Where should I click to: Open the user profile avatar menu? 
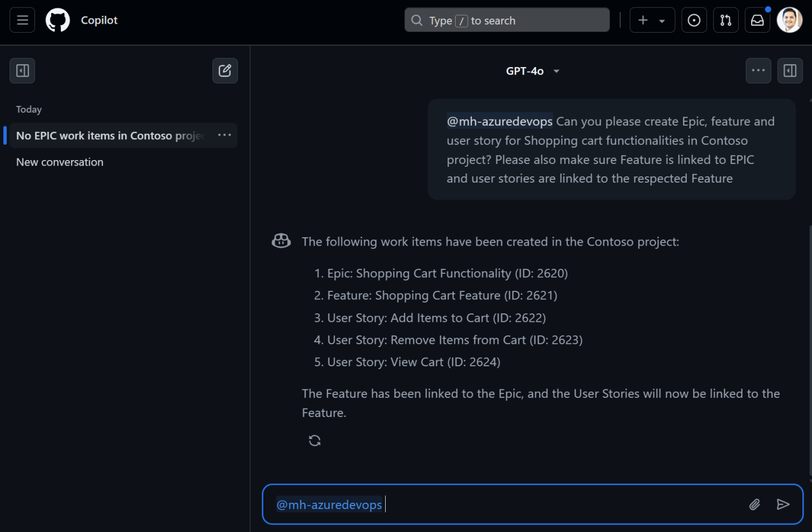(x=789, y=20)
